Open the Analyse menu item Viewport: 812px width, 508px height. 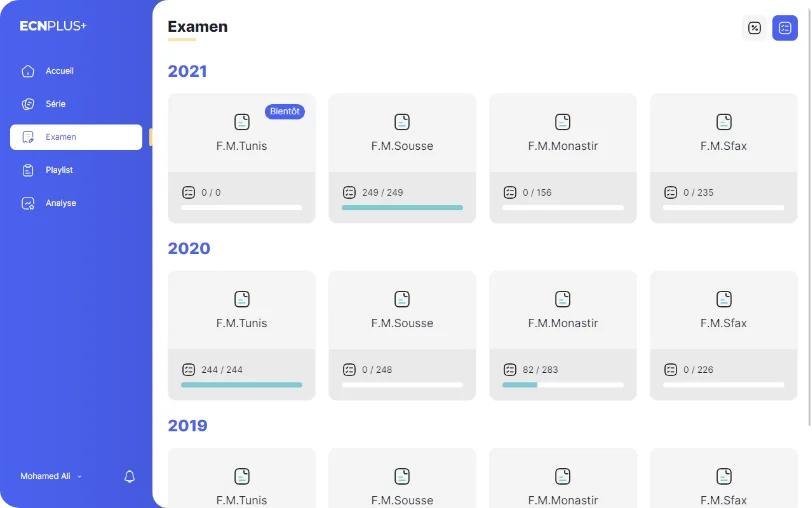[x=76, y=203]
